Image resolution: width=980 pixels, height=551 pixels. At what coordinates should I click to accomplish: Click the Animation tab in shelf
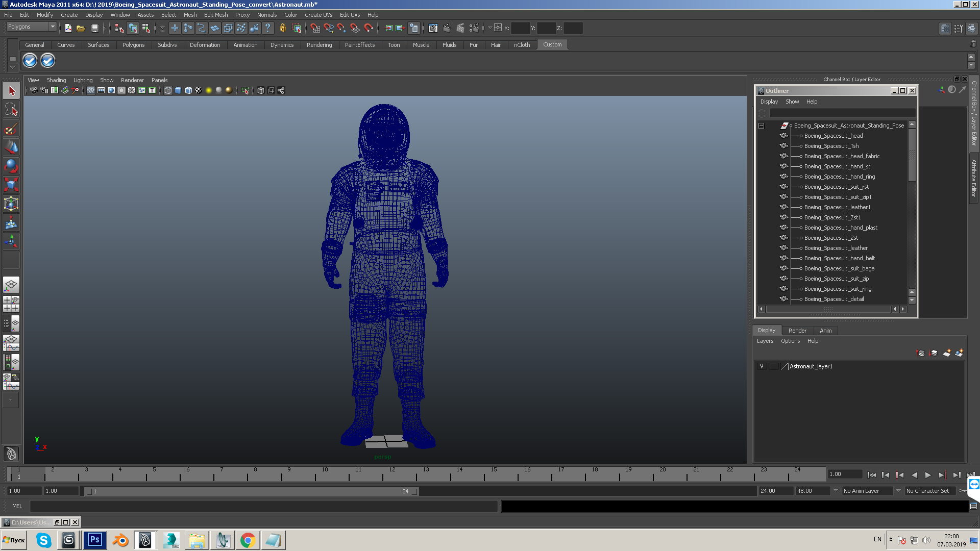coord(245,44)
